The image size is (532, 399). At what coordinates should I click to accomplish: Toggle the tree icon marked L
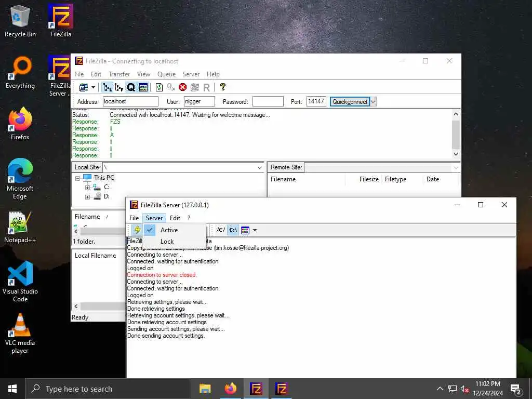108,87
